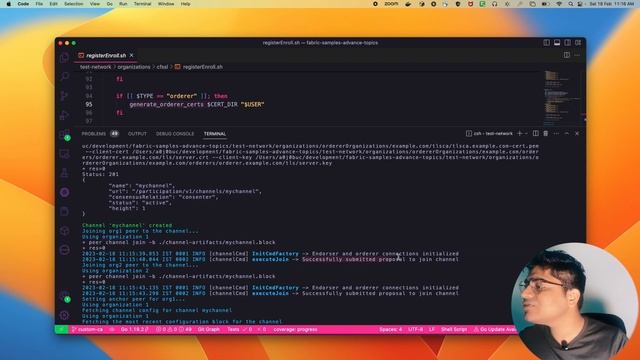
Task: Open Go 1.19.2 version selector
Action: (x=134, y=329)
